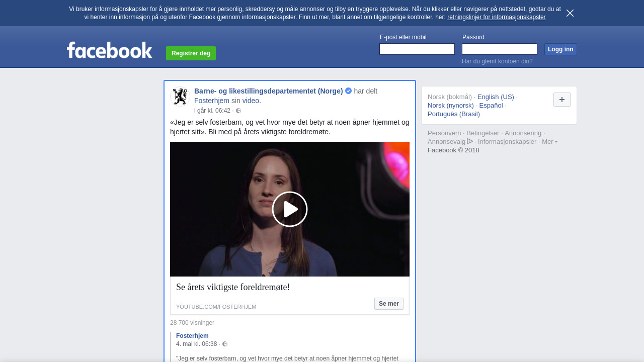
Task: Select Norsk (nynorsk) language
Action: point(450,105)
